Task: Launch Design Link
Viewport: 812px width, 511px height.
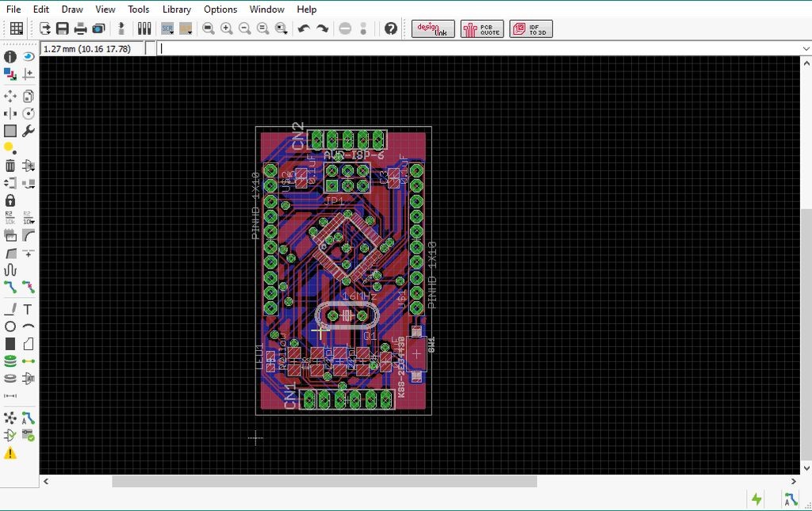Action: (x=432, y=29)
